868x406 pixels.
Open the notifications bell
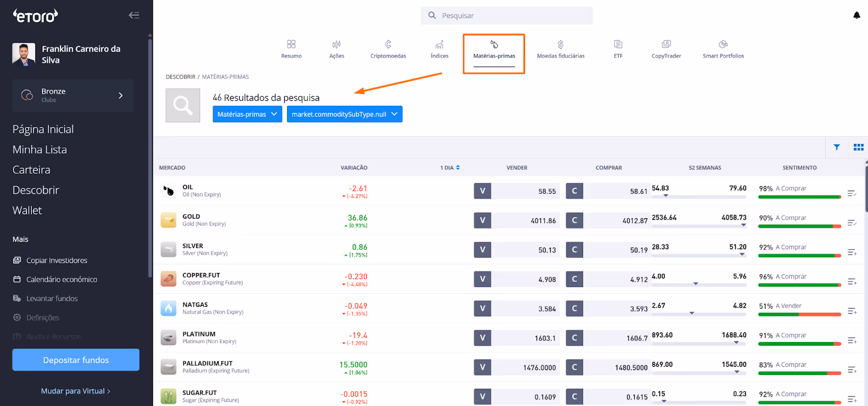click(x=857, y=15)
